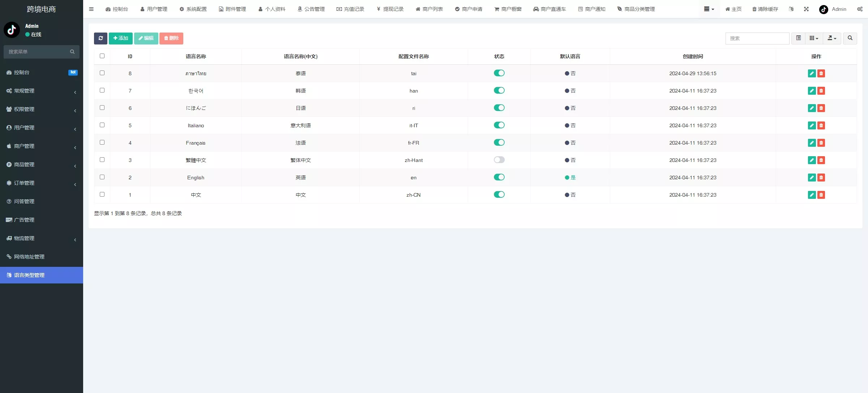
Task: Open the search magnifier above the table
Action: click(850, 38)
